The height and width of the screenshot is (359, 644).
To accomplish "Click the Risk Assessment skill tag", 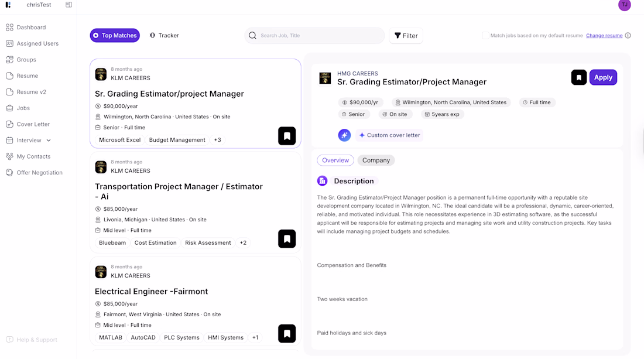I will pyautogui.click(x=208, y=243).
